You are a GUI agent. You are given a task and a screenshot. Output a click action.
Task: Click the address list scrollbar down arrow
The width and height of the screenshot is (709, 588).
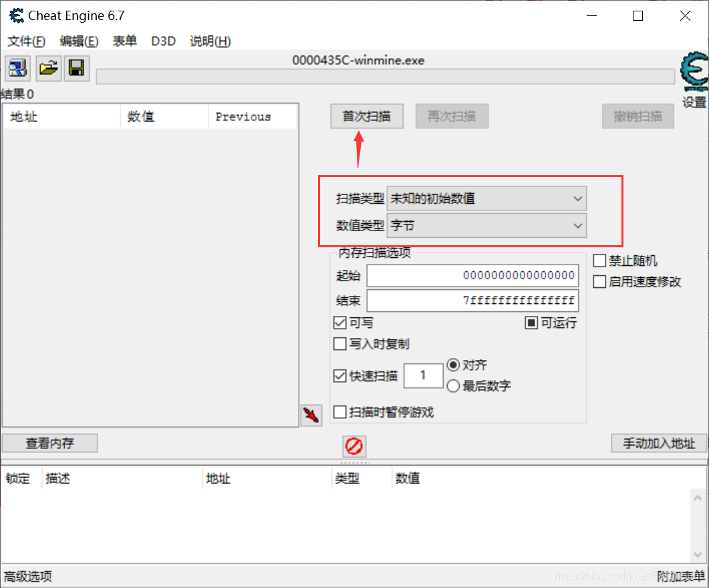(697, 554)
